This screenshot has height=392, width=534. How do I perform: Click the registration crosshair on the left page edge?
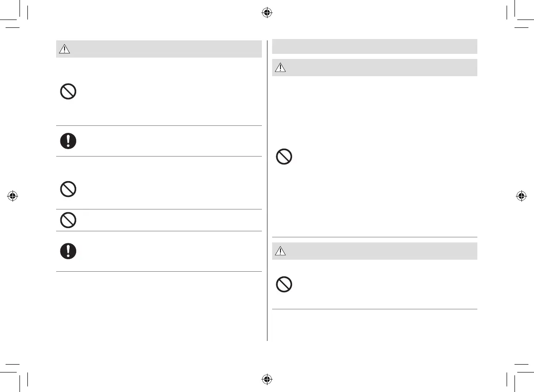coord(13,196)
